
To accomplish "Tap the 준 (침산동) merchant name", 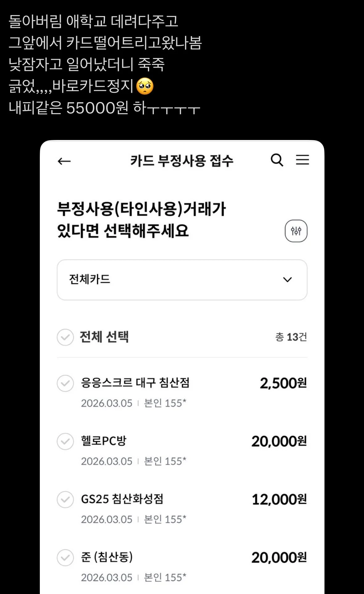I will (x=107, y=557).
